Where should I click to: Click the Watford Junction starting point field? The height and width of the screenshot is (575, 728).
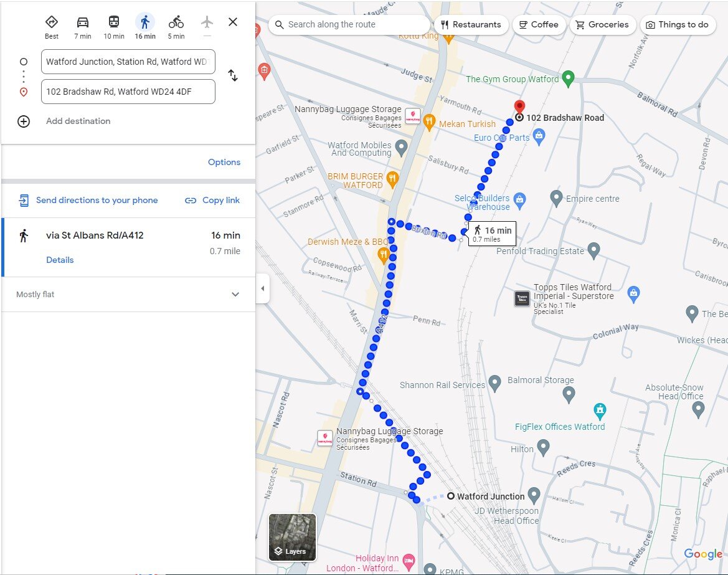(x=128, y=62)
